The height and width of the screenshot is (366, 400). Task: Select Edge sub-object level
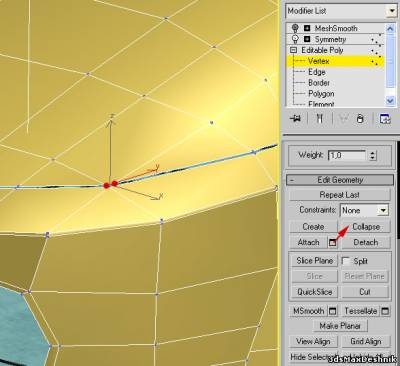(x=316, y=72)
